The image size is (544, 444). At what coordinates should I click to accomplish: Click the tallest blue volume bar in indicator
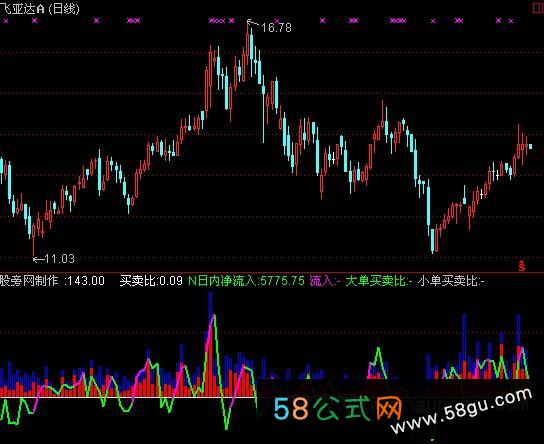tap(210, 344)
